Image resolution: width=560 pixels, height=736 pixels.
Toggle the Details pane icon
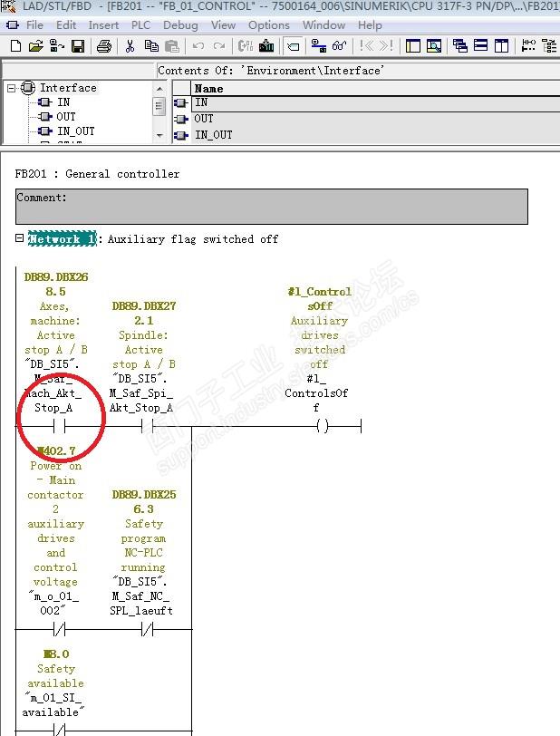point(434,46)
